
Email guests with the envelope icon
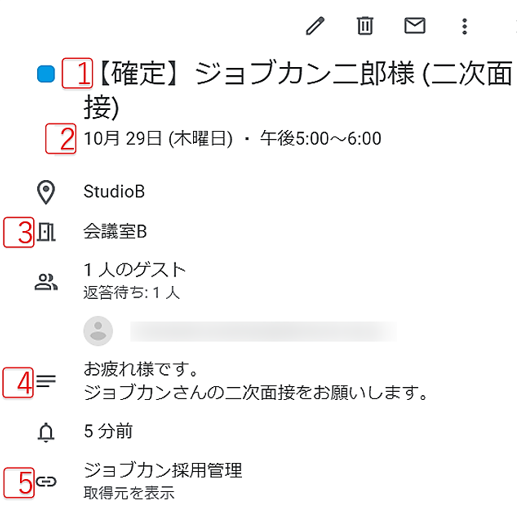point(415,26)
